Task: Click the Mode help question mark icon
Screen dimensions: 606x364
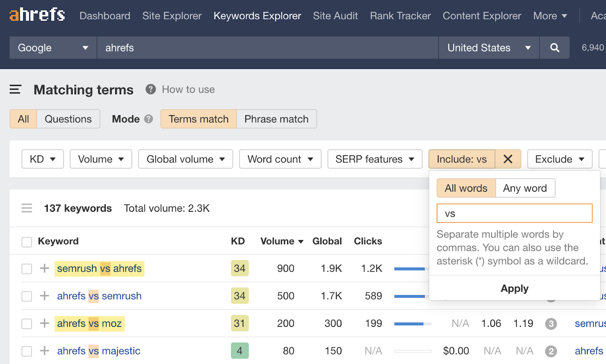Action: coord(148,119)
